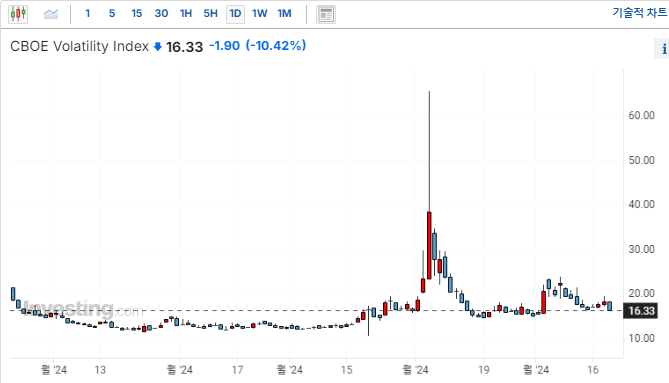Click the 20.00 axis label
669x383 pixels.
641,293
